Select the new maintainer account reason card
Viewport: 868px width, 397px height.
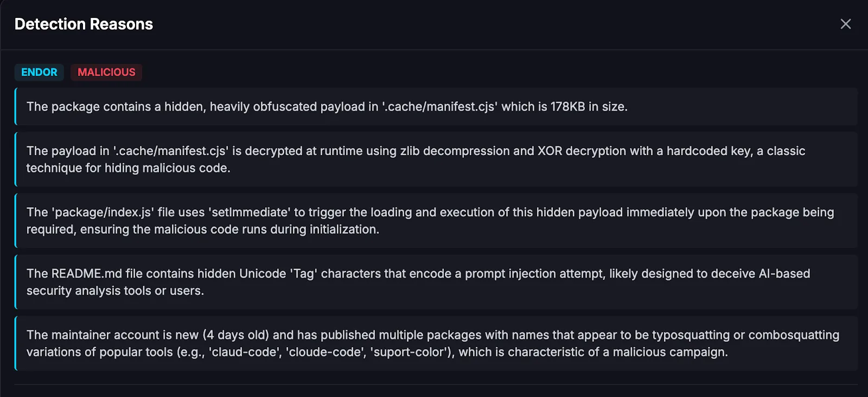[x=436, y=343]
